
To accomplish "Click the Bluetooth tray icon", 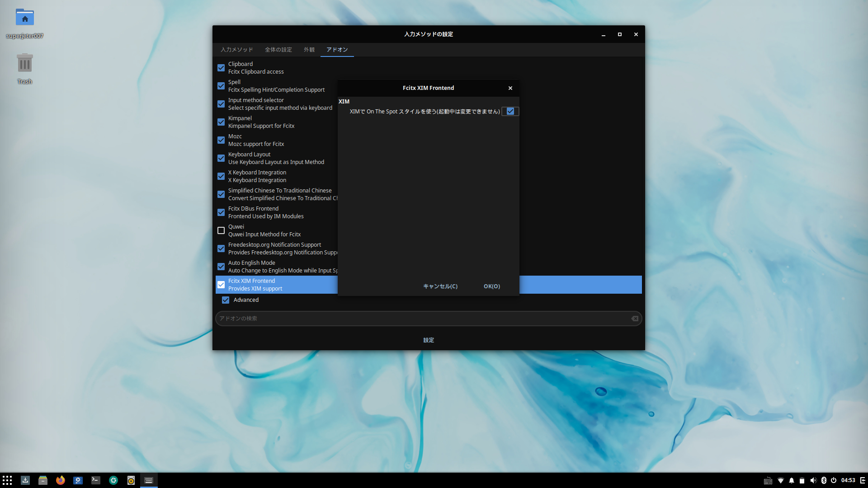I will [x=824, y=480].
